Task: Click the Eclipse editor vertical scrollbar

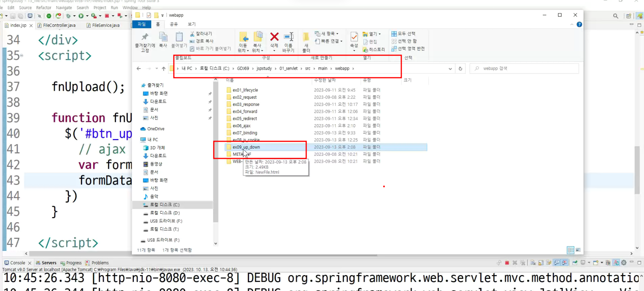Action: (x=637, y=170)
